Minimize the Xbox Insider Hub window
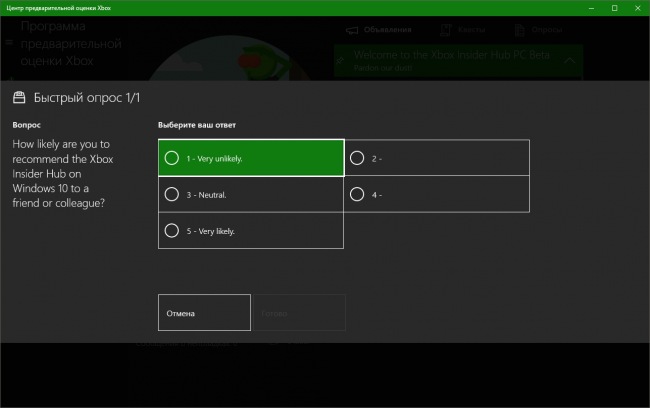Viewport: 650px width, 408px height. (x=592, y=8)
